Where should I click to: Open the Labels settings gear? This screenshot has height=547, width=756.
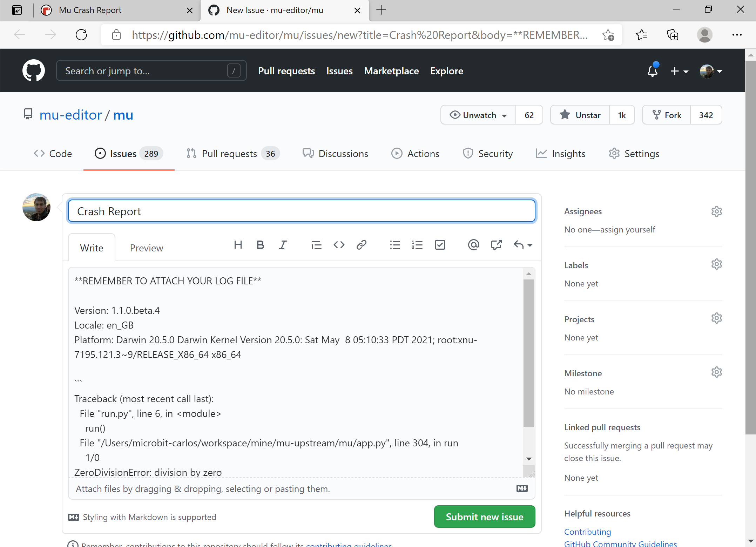point(716,264)
